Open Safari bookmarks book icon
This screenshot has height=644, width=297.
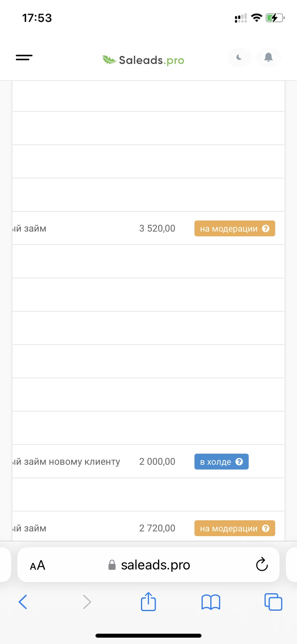coord(211,602)
